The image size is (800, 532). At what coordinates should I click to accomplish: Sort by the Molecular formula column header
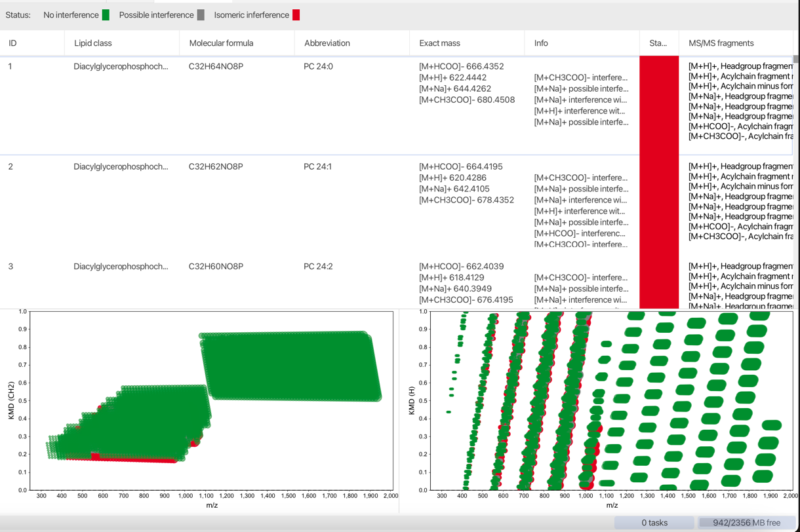[x=237, y=43]
